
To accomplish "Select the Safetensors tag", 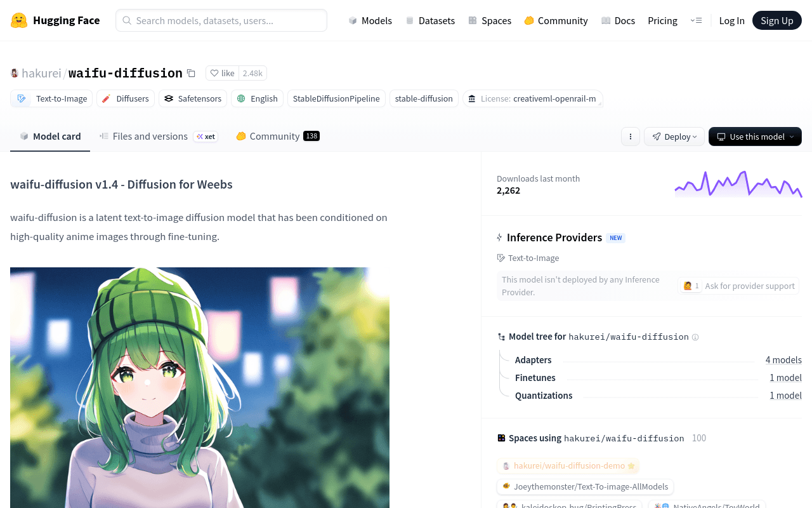I will point(193,98).
